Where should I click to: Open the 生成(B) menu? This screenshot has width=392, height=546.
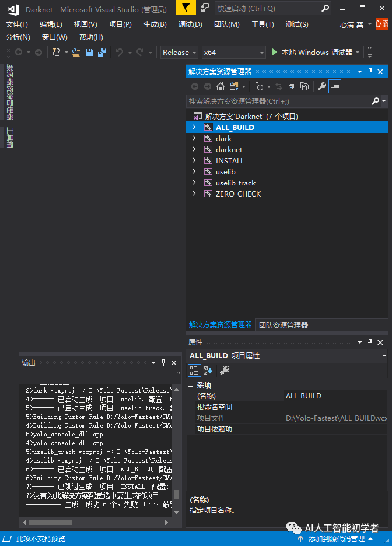tap(155, 24)
